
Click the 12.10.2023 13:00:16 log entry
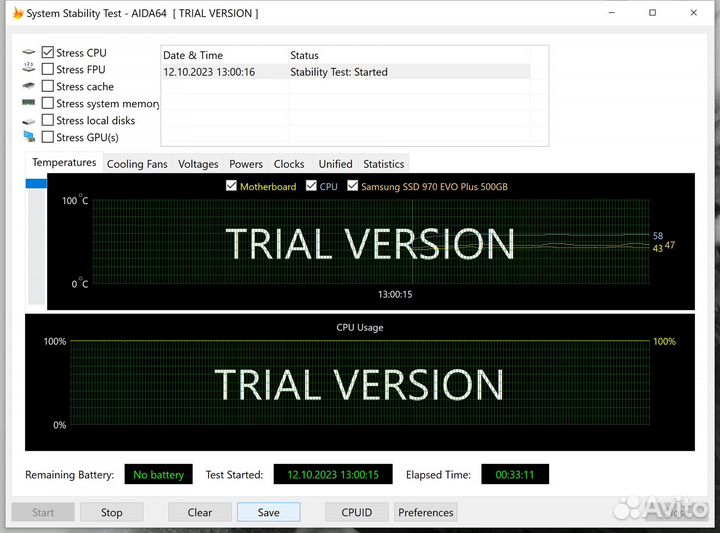[209, 72]
